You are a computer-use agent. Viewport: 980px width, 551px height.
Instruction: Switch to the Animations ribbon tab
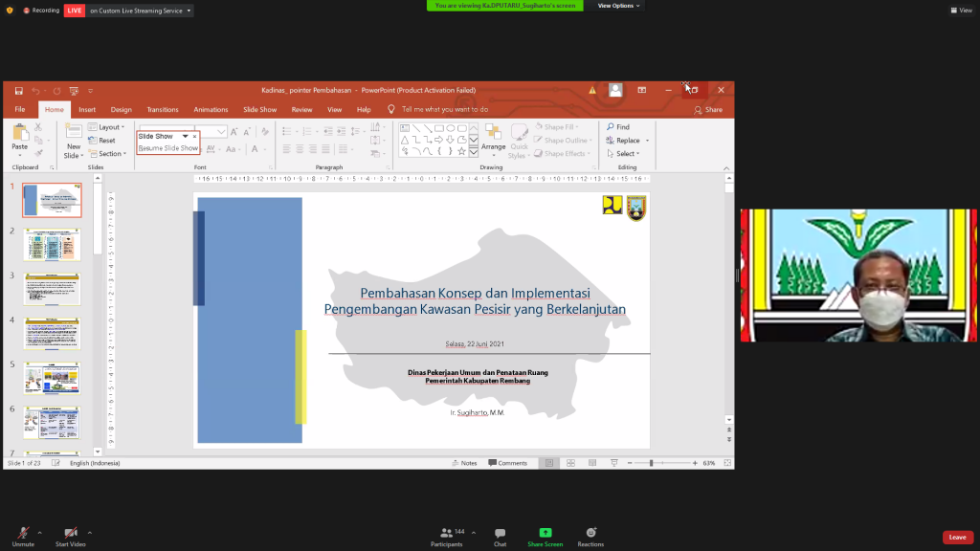point(211,110)
